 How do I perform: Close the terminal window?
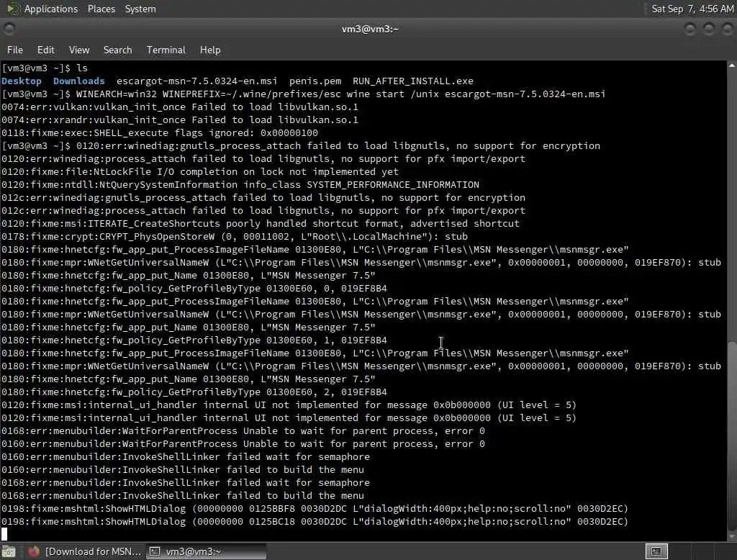[727, 30]
